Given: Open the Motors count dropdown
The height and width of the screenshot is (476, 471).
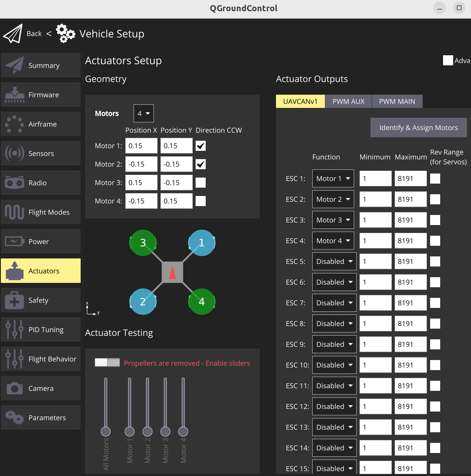Looking at the screenshot, I should coord(144,113).
